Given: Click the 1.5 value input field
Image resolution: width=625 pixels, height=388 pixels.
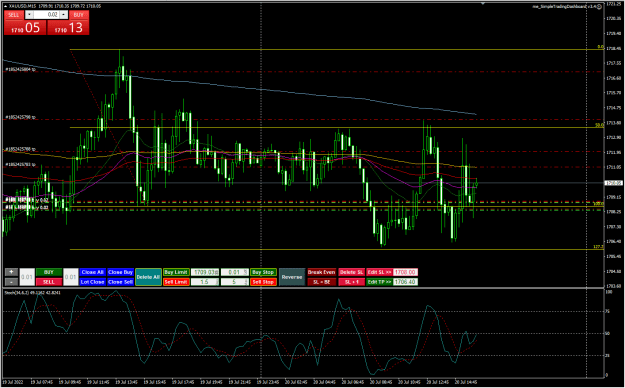Looking at the screenshot, I should click(x=205, y=282).
